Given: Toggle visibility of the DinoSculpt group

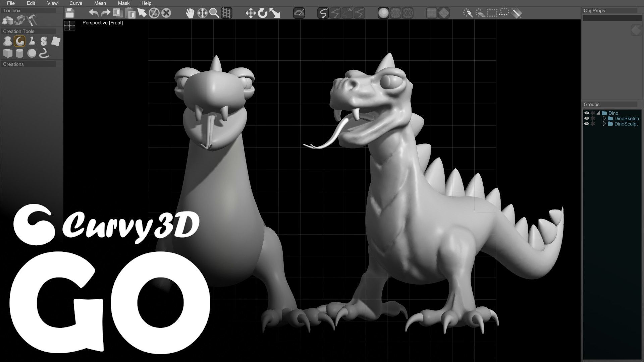Looking at the screenshot, I should click(x=587, y=124).
